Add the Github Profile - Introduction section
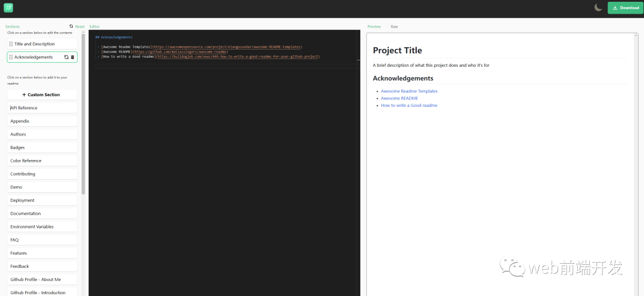Screen dimensions: 644x296 42,292
